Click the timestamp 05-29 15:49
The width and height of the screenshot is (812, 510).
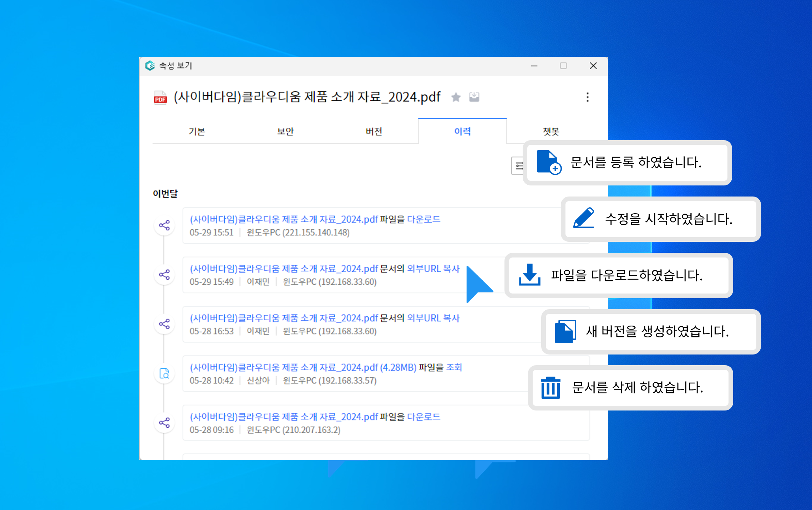point(212,282)
